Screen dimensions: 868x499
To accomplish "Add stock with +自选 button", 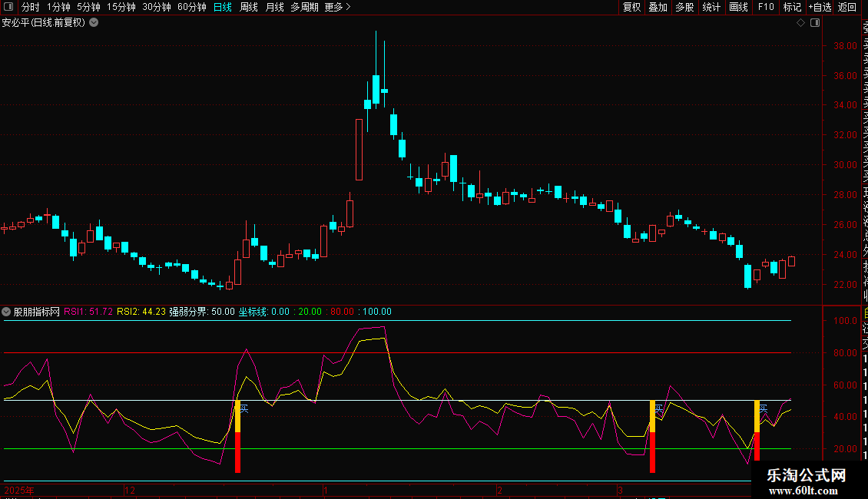I will 820,7.
